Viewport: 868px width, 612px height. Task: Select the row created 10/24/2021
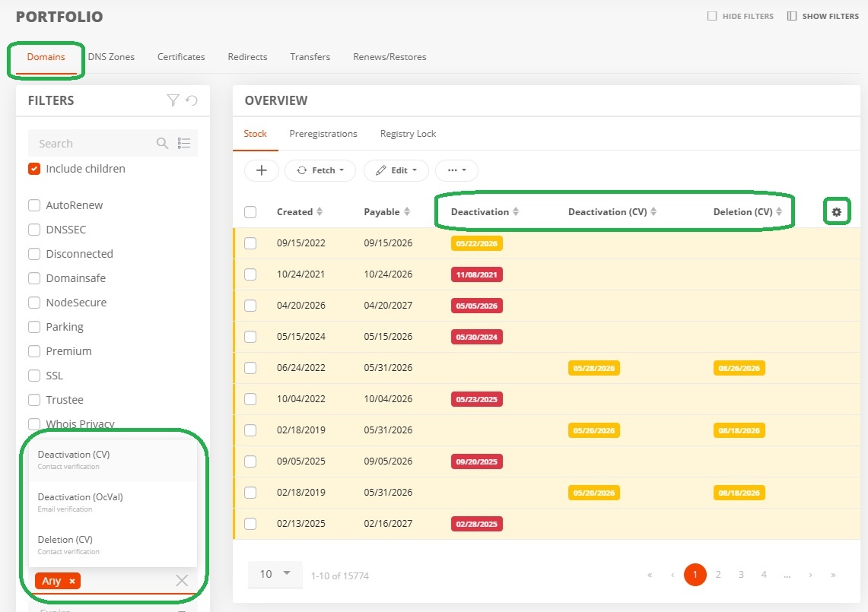tap(250, 274)
